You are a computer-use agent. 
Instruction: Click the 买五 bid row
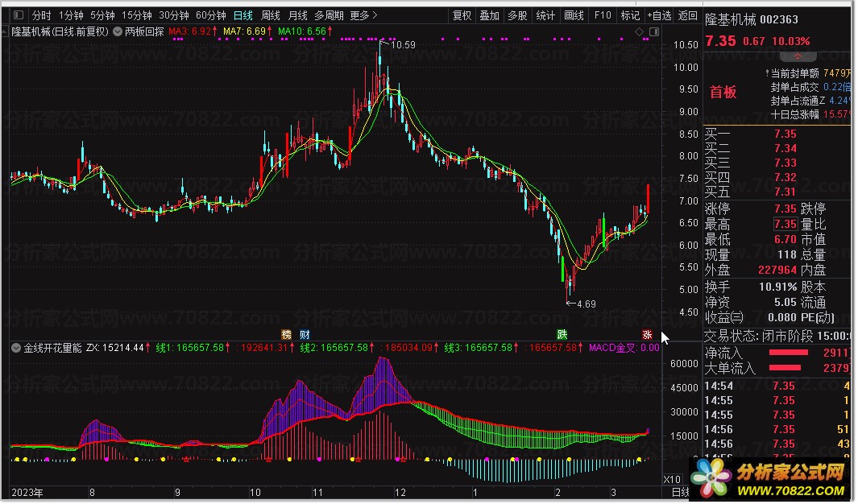point(778,192)
